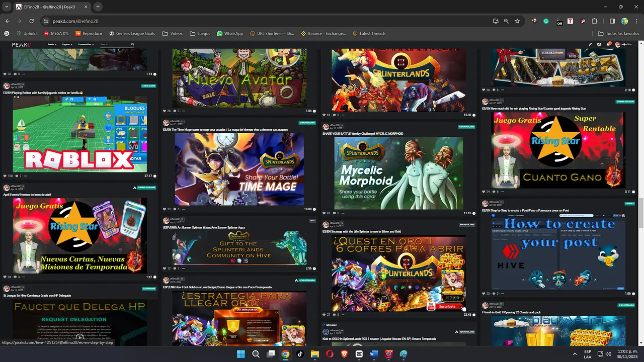Open the Faucet que Delega HP thumbnail
Image resolution: width=644 pixels, height=362 pixels.
(x=80, y=322)
